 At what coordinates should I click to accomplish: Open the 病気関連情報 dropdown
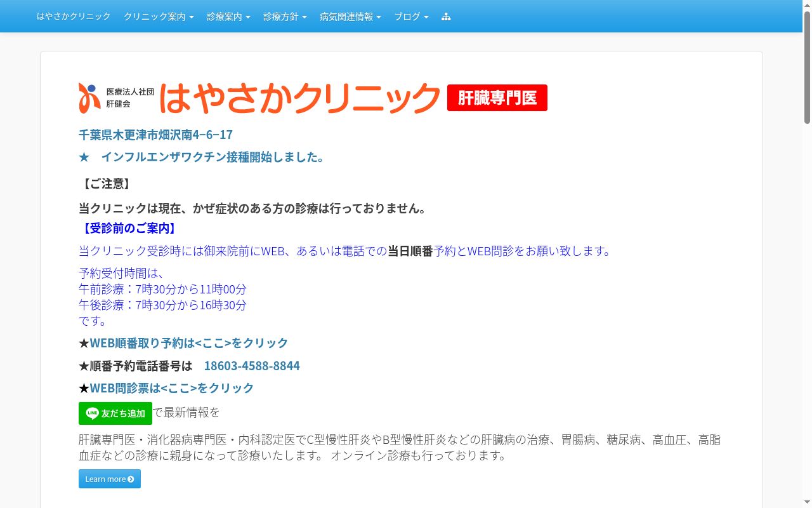pyautogui.click(x=350, y=17)
